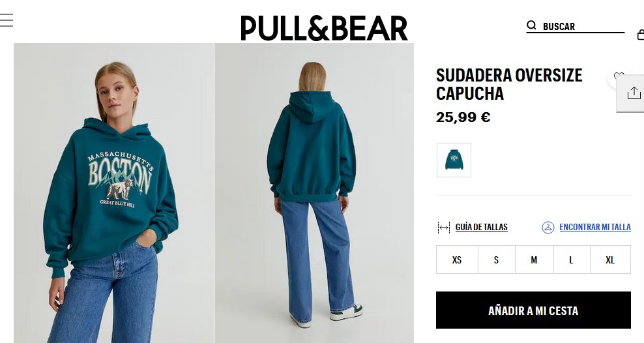Select size M

tap(534, 260)
